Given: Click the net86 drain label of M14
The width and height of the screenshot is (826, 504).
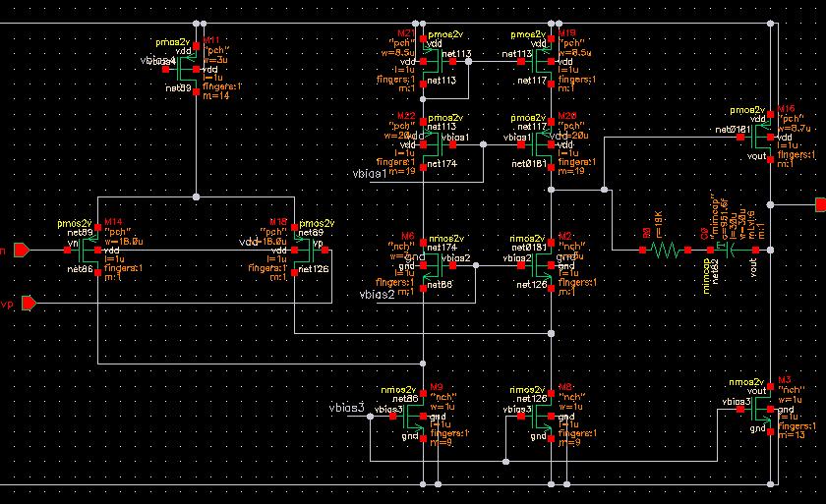Looking at the screenshot, I should coord(80,269).
